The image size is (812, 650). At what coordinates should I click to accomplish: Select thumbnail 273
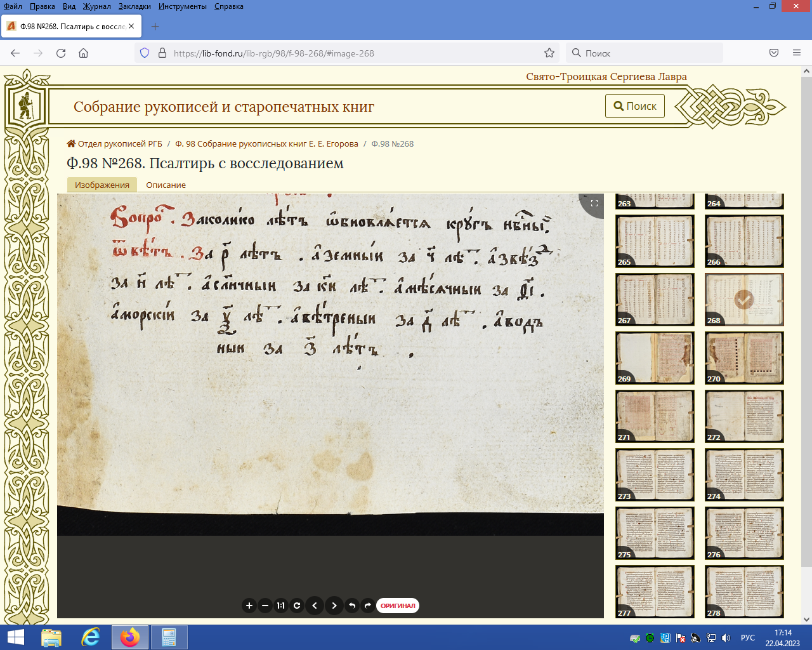pyautogui.click(x=655, y=474)
